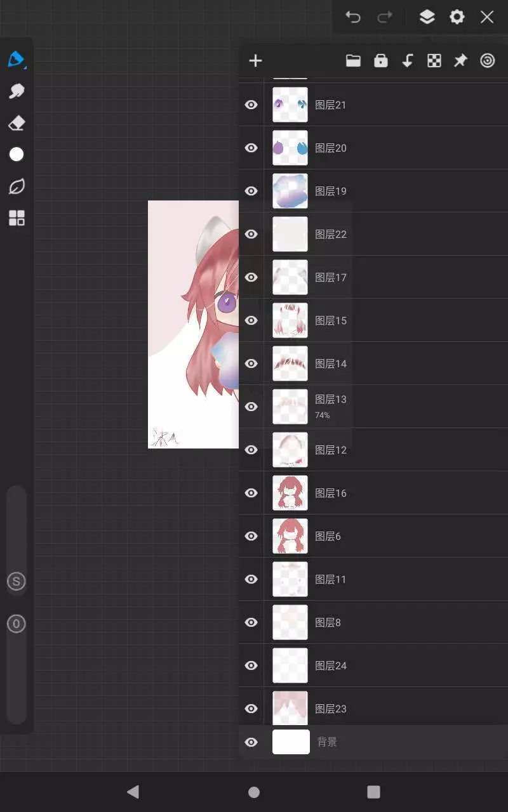Create a layer folder group
This screenshot has height=812, width=508.
point(353,61)
